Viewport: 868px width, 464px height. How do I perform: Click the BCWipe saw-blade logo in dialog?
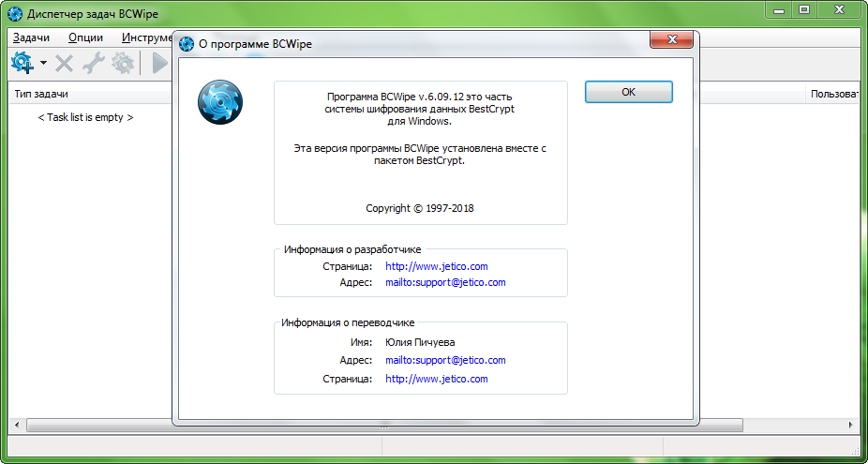point(219,102)
